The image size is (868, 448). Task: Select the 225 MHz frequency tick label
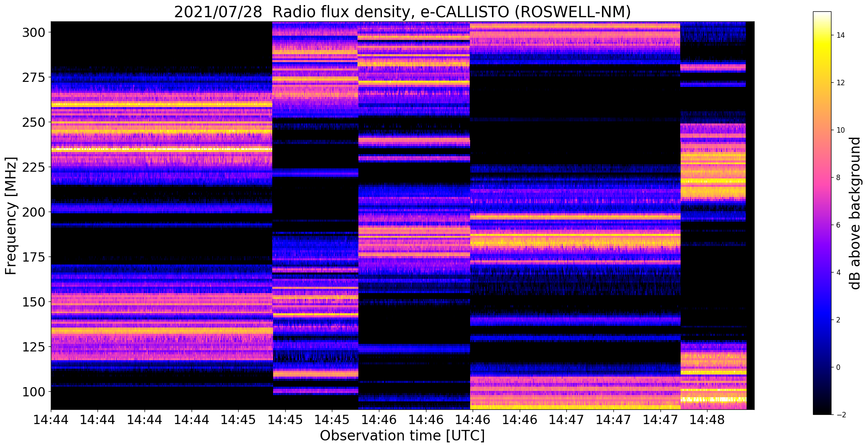[x=34, y=167]
